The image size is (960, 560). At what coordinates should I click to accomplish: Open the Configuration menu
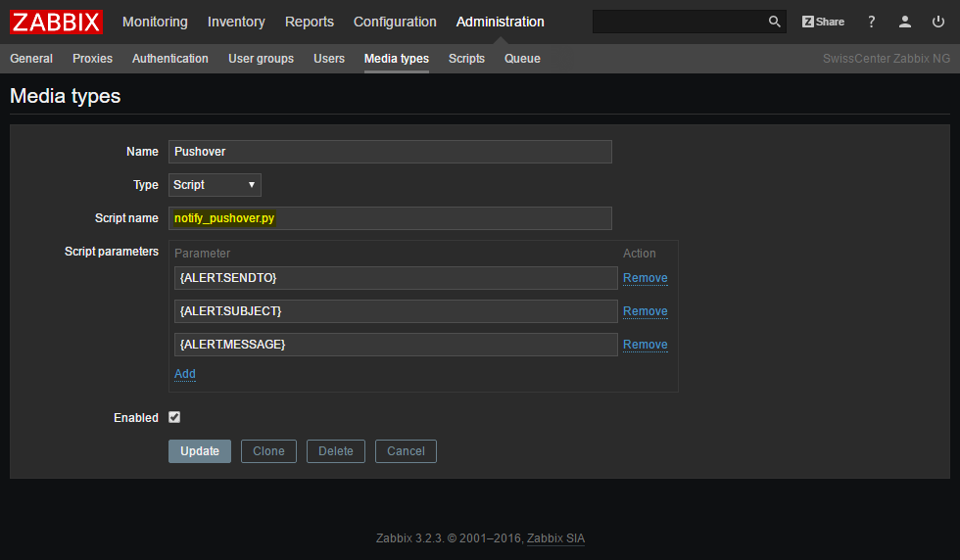395,23
